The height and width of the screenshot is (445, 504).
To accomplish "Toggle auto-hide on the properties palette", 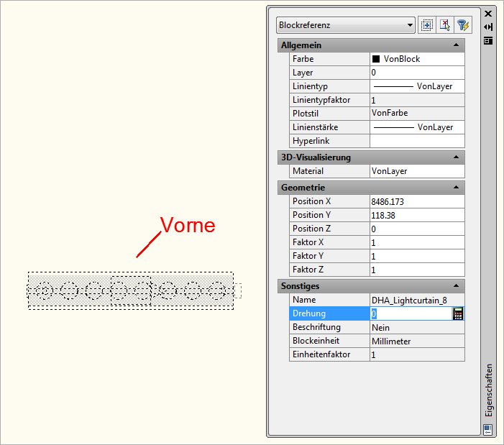I will coord(488,27).
